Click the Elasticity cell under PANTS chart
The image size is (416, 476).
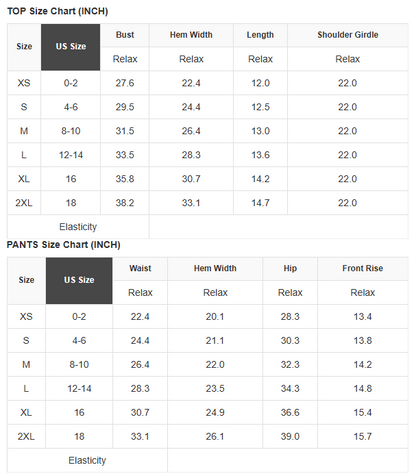87,461
